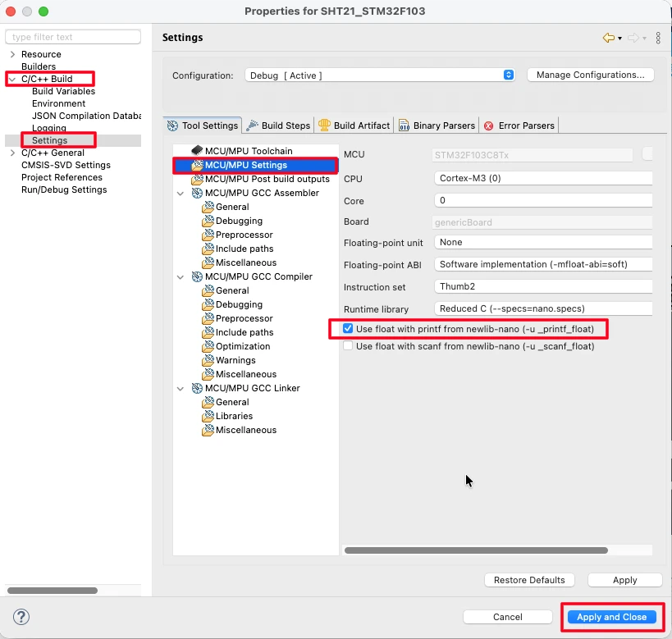
Task: Click the MCU/MPU Post build outputs icon
Action: (x=197, y=179)
